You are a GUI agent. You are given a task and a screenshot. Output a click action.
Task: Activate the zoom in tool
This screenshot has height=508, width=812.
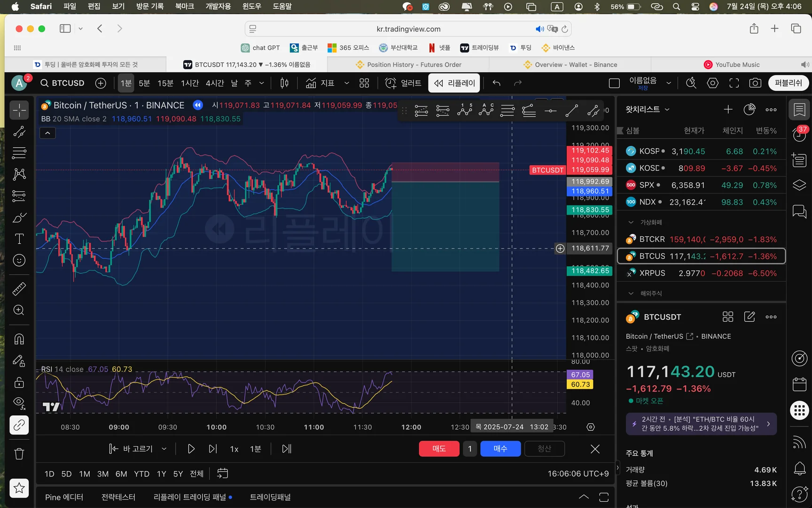[x=19, y=310]
